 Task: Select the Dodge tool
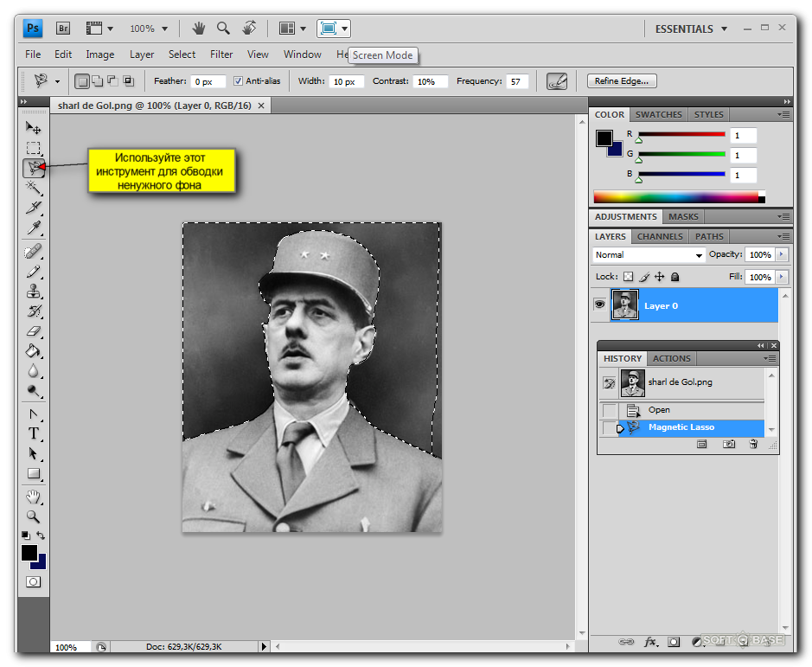tap(33, 391)
